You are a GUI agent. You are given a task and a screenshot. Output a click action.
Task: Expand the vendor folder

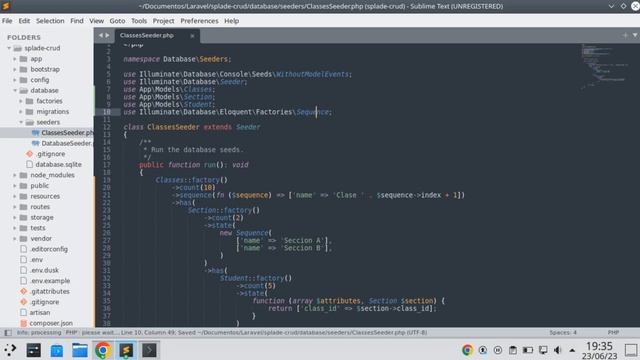[15, 239]
